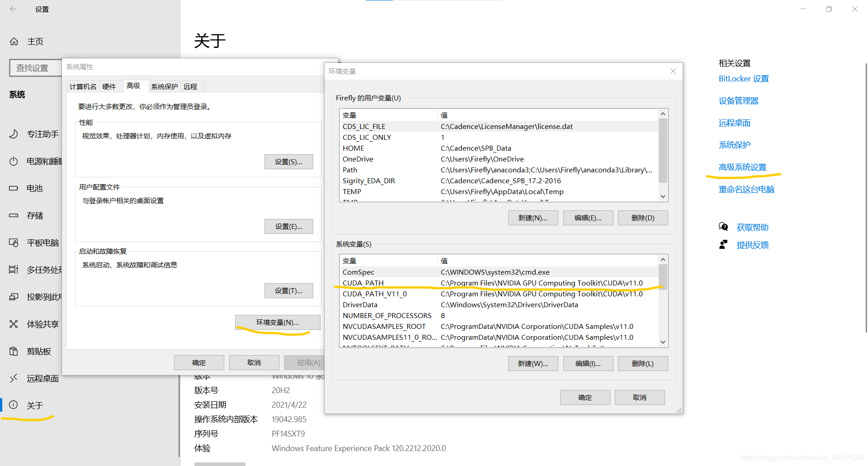Open Projecting to this PC (投影到此电脑) icon

click(x=14, y=297)
